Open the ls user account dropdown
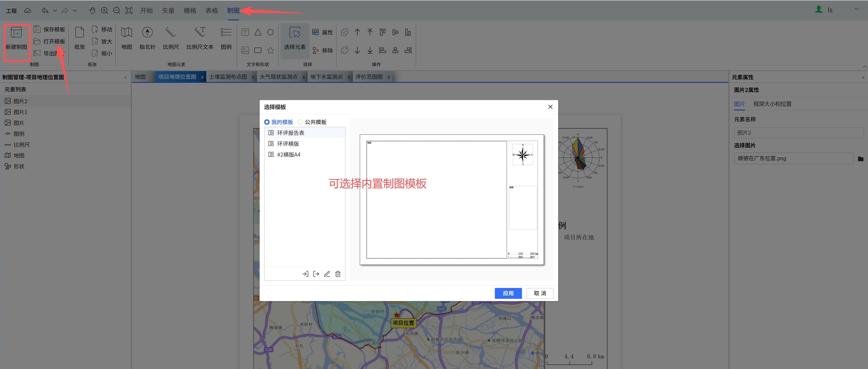The width and height of the screenshot is (868, 369). click(856, 9)
